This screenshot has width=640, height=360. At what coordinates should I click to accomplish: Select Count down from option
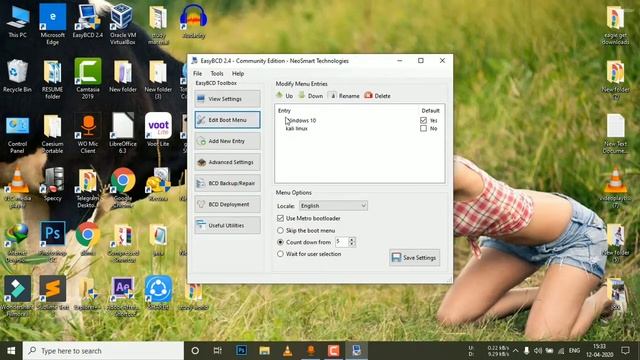pos(280,242)
